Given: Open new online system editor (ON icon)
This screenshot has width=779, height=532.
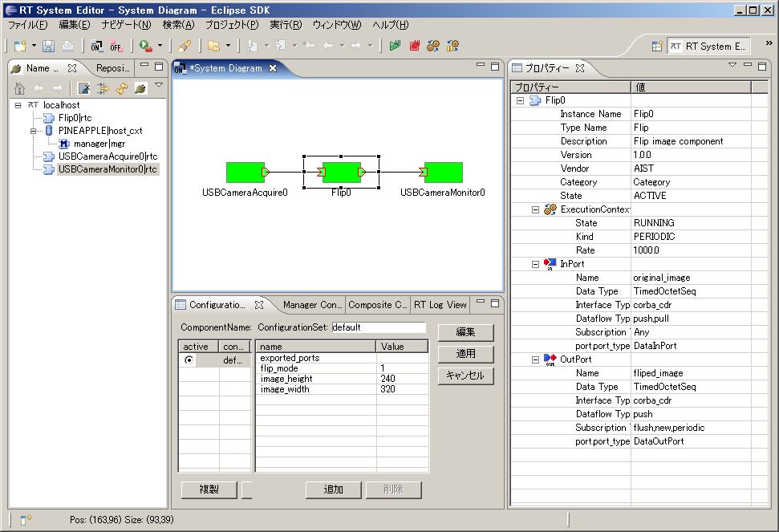Looking at the screenshot, I should (96, 47).
